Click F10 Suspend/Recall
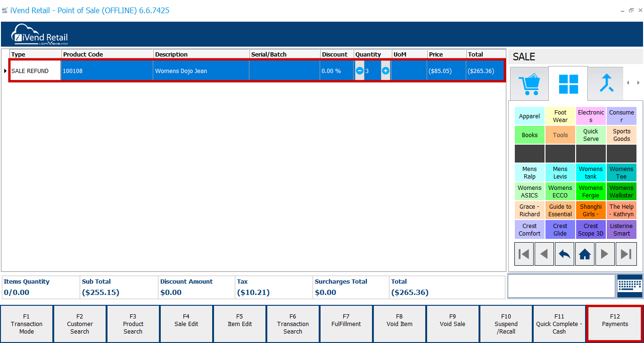 point(506,324)
